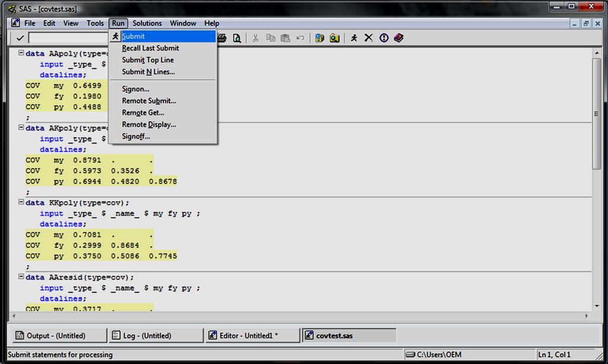Click vertical scrollbar down arrow

coord(597,306)
